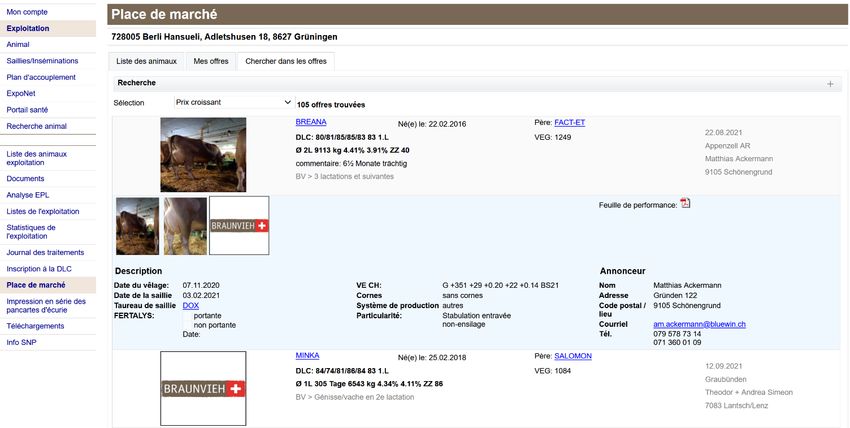Click the BREANA animal name link
The width and height of the screenshot is (850, 428).
tap(311, 122)
